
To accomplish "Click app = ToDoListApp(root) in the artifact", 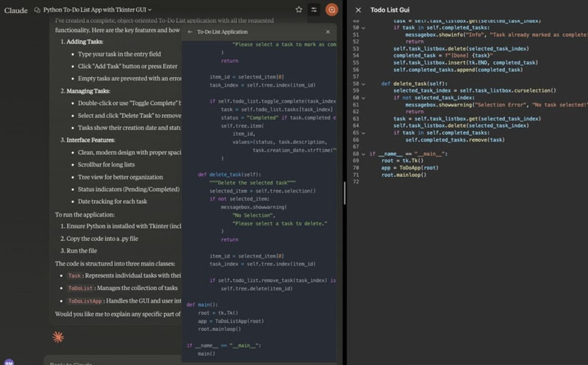I will (231, 321).
